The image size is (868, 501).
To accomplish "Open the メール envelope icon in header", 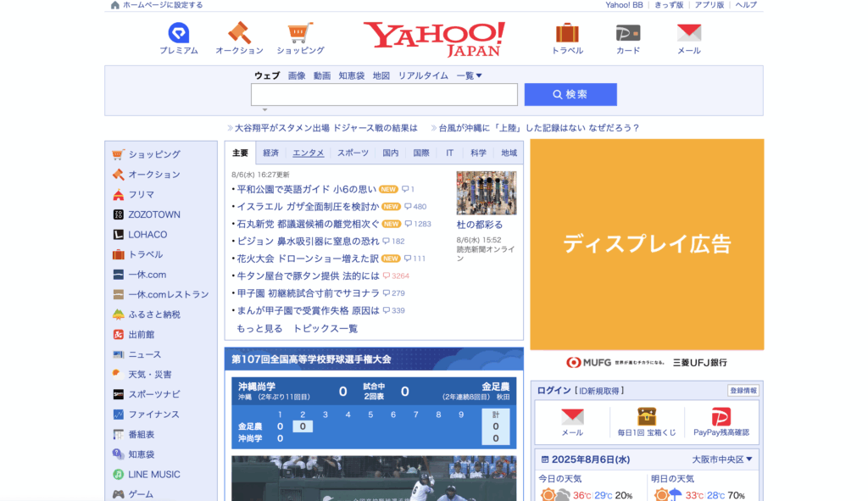I will pos(689,33).
